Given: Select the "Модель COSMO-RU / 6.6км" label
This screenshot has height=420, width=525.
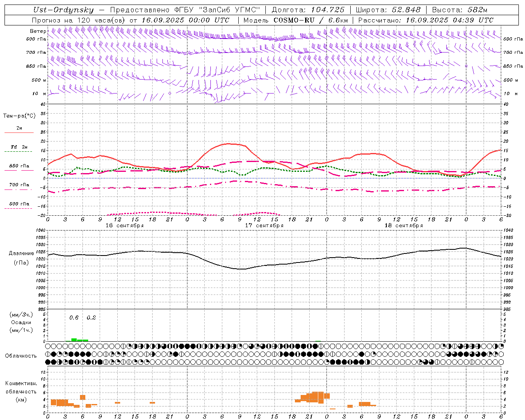Looking at the screenshot, I should point(295,20).
